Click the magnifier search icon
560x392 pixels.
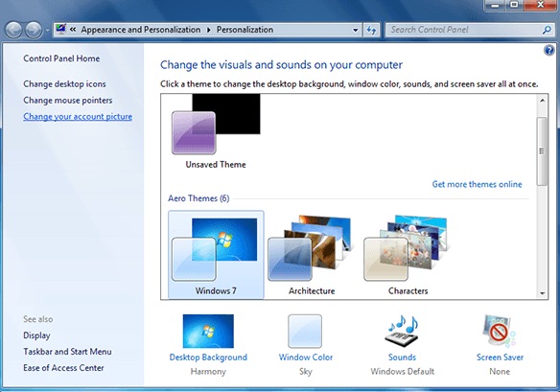pos(547,30)
